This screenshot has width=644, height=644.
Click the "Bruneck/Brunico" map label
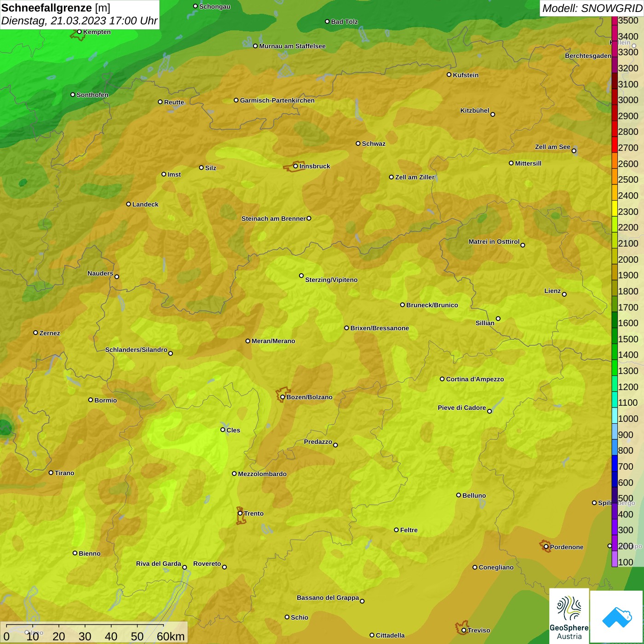point(432,305)
